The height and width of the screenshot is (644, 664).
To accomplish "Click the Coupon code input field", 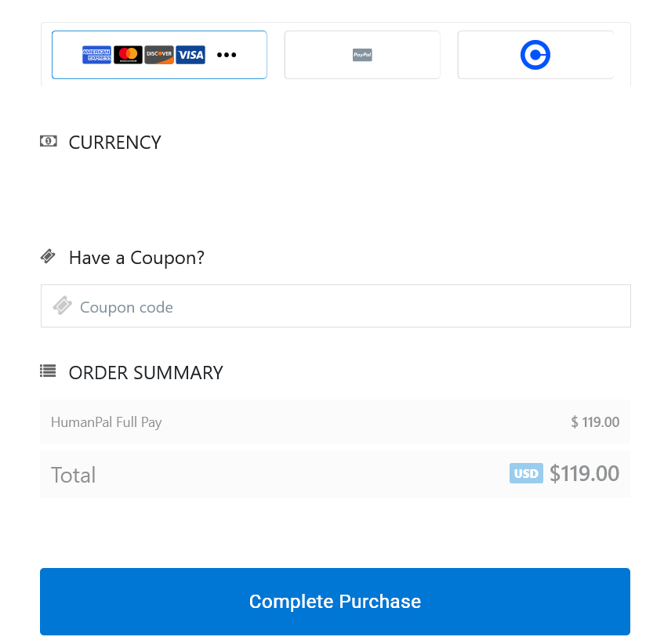I will [335, 306].
